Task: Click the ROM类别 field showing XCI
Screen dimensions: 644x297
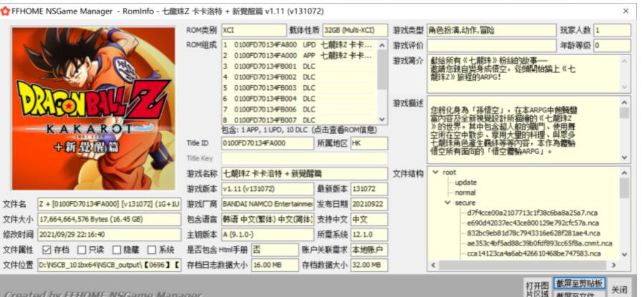Action: (254, 30)
